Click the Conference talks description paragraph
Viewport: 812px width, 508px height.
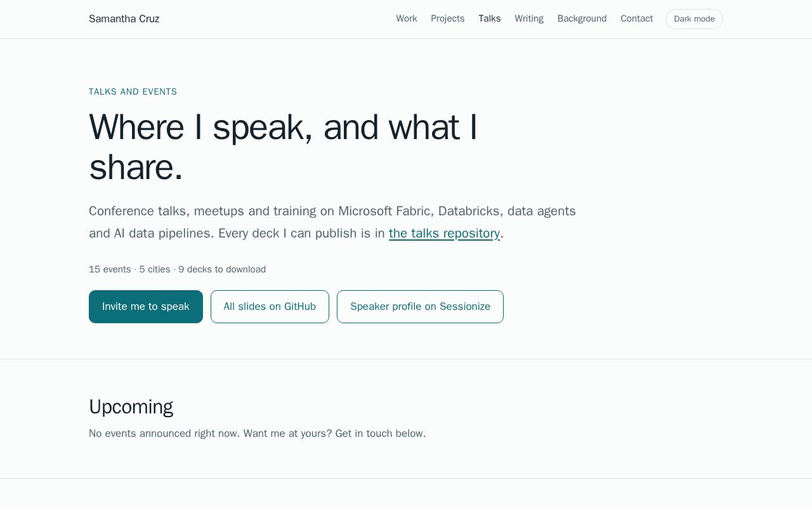tap(332, 222)
